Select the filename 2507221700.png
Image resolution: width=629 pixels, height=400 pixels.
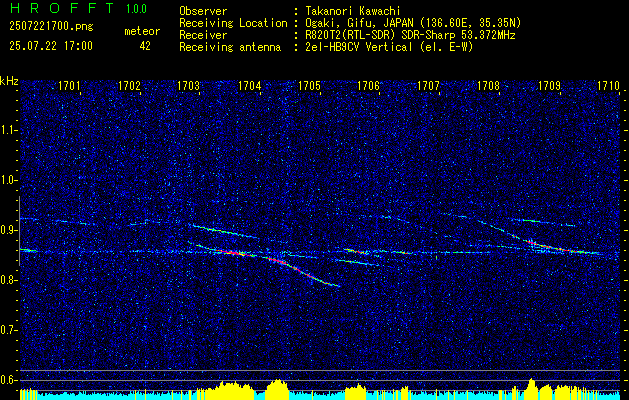[x=51, y=27]
